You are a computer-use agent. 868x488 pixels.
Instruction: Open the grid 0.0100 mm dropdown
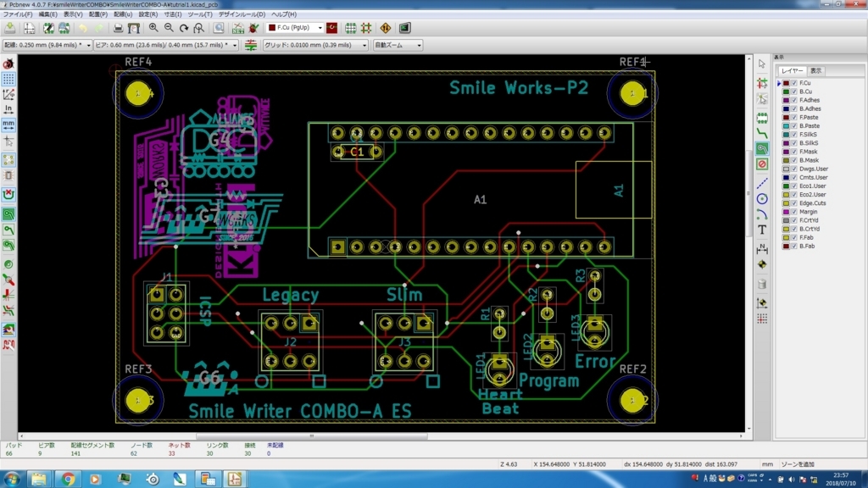pos(315,45)
